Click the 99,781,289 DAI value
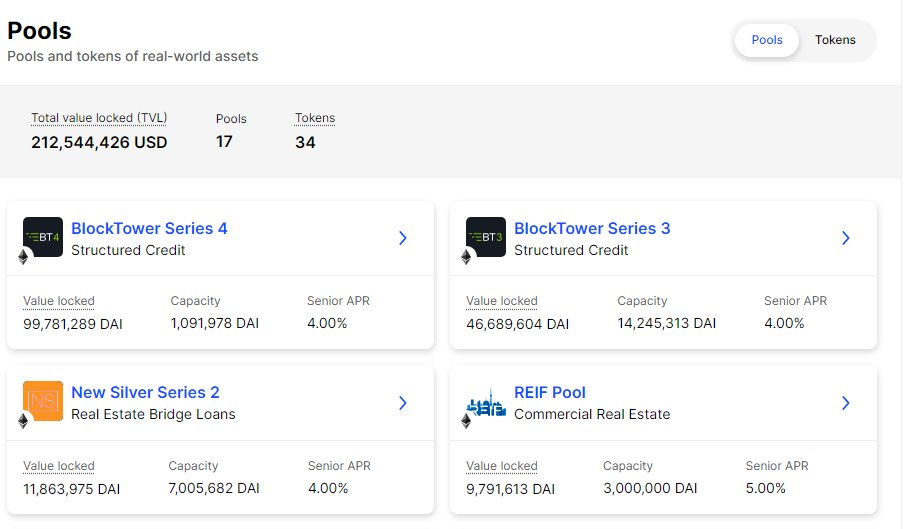The height and width of the screenshot is (529, 921). pos(73,324)
